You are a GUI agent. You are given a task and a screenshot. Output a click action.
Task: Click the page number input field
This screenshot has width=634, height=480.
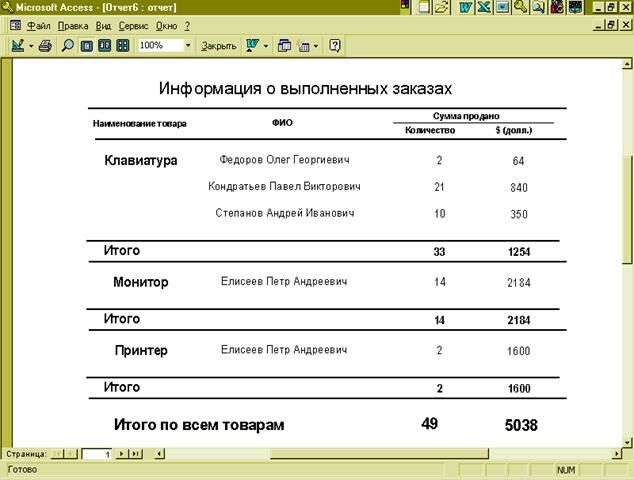(x=97, y=454)
